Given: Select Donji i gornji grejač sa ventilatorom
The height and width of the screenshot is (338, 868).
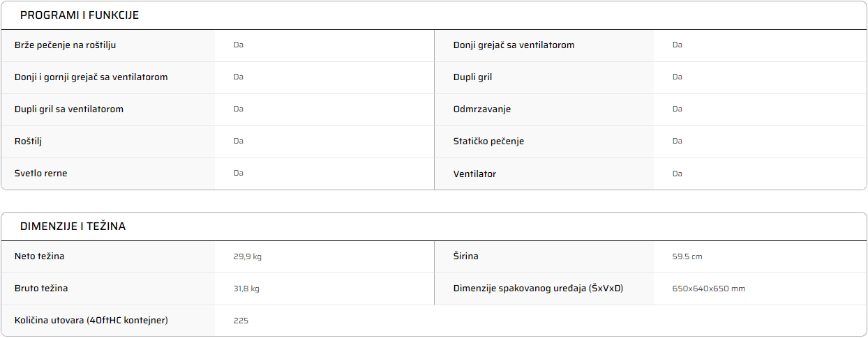Looking at the screenshot, I should [x=91, y=77].
